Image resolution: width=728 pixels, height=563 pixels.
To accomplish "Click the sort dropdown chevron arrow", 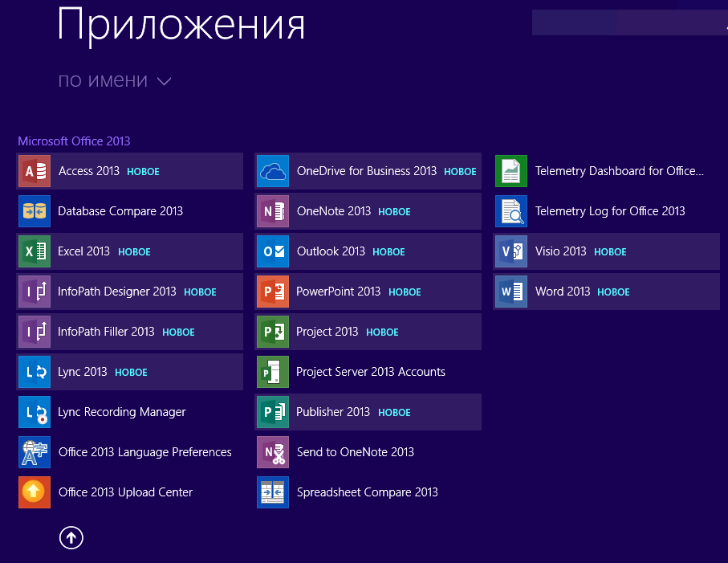I will click(x=164, y=82).
